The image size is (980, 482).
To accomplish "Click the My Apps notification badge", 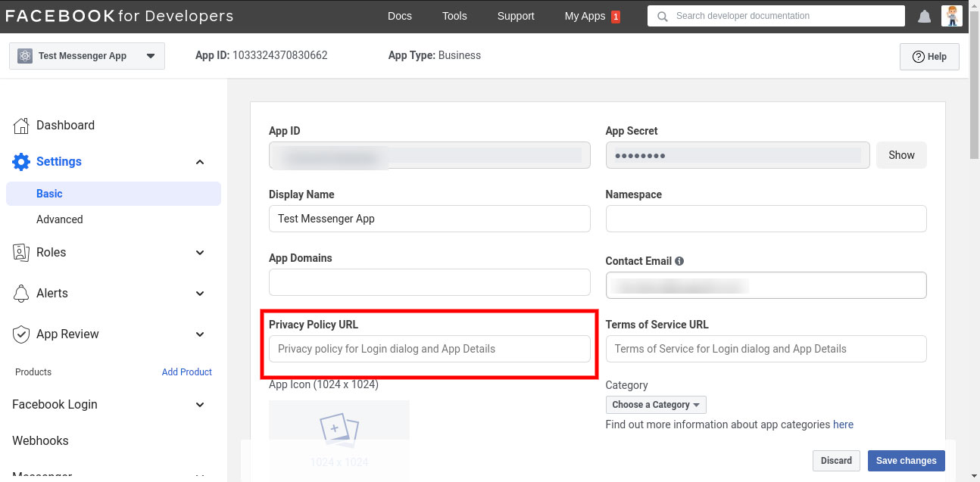I will (x=616, y=17).
